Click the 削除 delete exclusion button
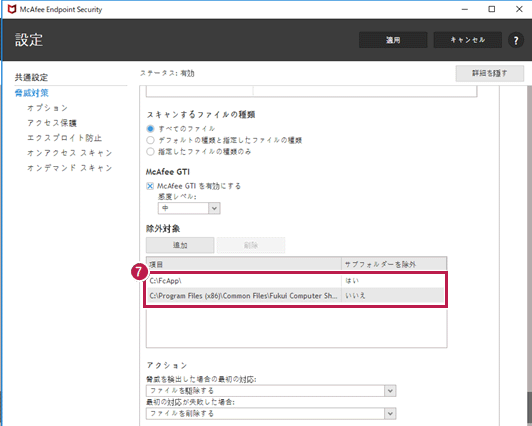This screenshot has height=426, width=532. coord(251,245)
